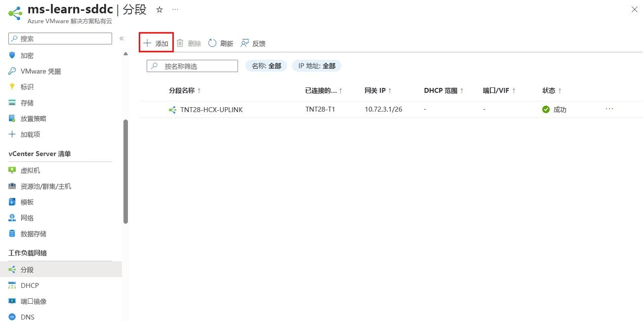Click the TNT28-T1 cell

(x=320, y=109)
